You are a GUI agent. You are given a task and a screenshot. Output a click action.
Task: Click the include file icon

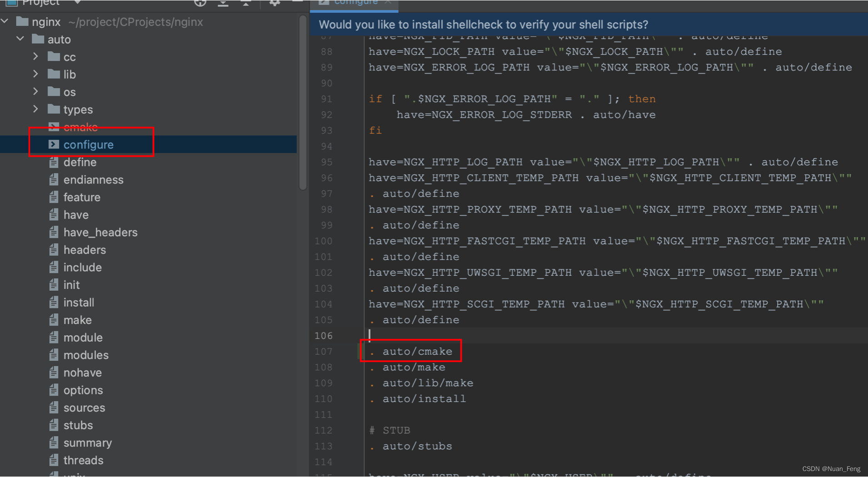tap(54, 267)
